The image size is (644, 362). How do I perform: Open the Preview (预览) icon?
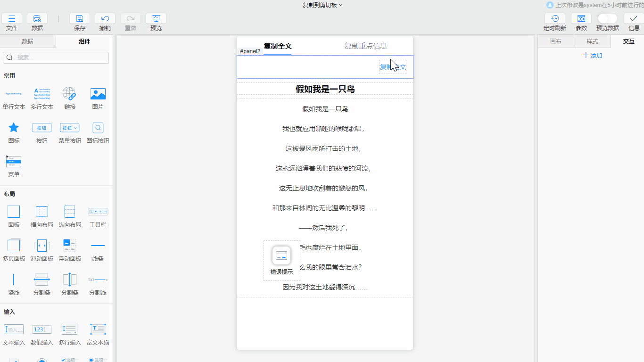[156, 19]
